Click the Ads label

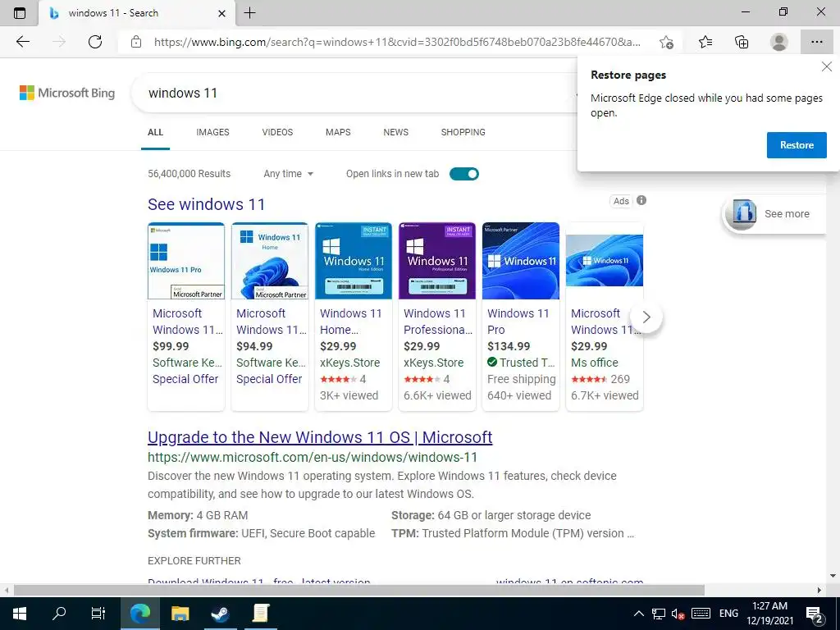621,201
